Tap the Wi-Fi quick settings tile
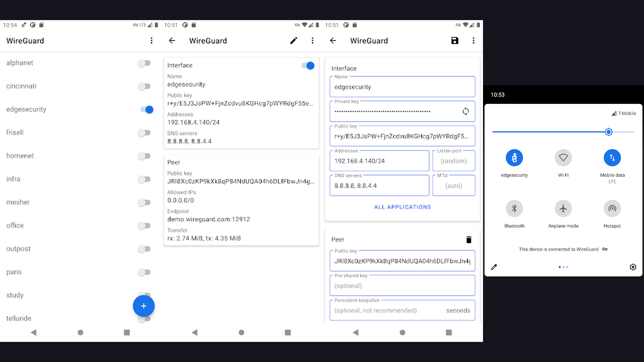 point(563,158)
